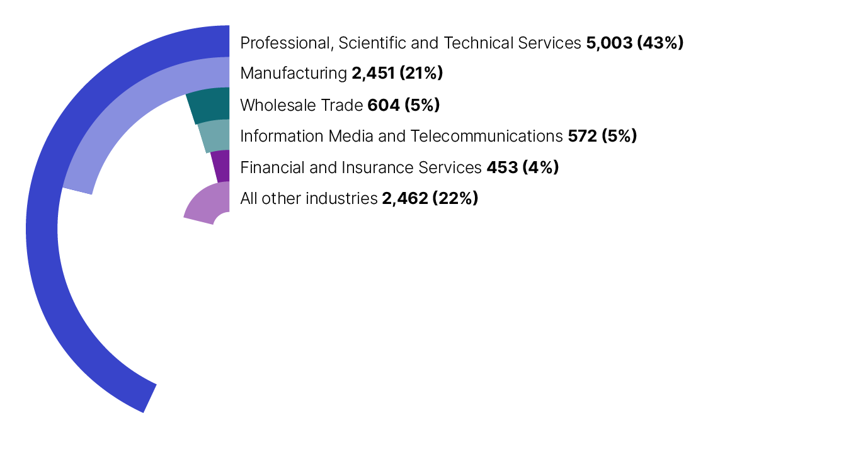
Task: Click the 5,003 (43%) value
Action: (634, 43)
